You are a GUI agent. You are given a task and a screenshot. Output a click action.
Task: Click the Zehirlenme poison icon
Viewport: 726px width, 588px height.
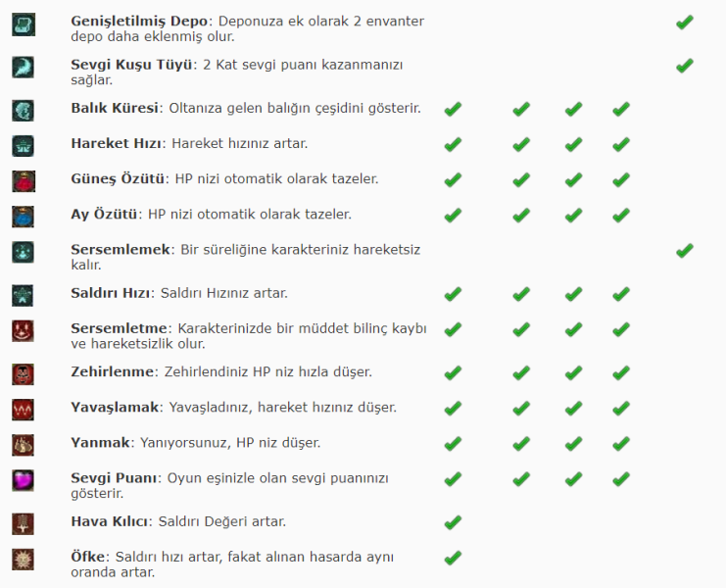pos(24,373)
